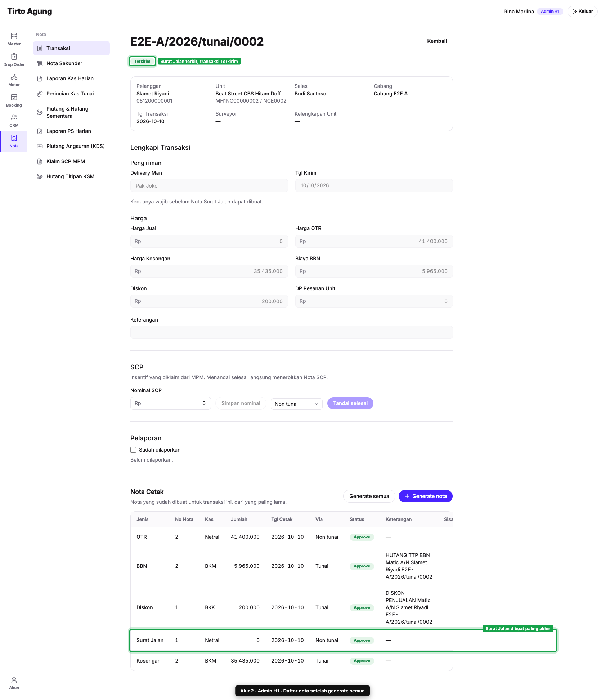Open Klaim SCP MPM menu item
The width and height of the screenshot is (605, 700).
tap(71, 161)
